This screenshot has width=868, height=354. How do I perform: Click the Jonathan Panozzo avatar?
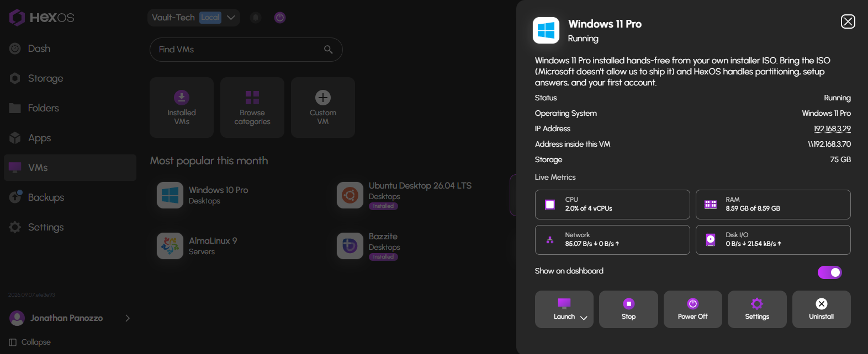(18, 318)
